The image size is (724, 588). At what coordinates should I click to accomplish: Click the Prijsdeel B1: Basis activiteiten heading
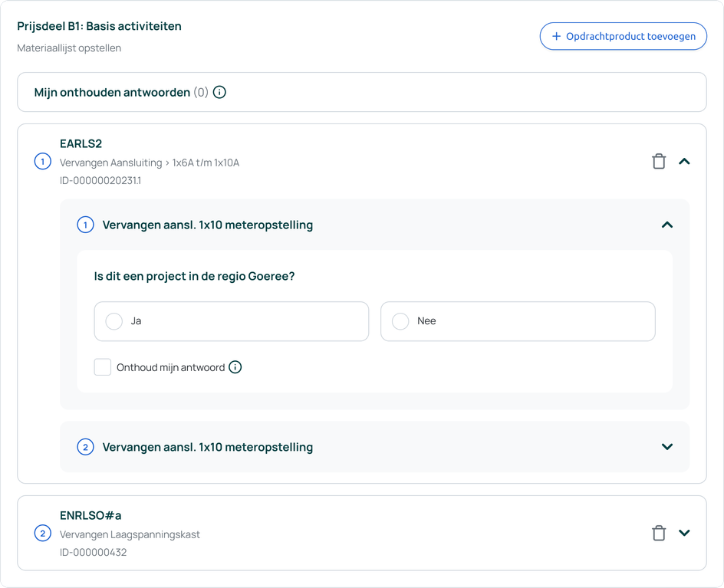(x=99, y=26)
